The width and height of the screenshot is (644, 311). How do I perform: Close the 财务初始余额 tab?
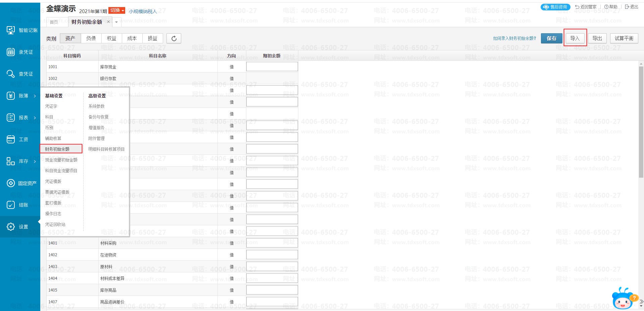[x=108, y=22]
